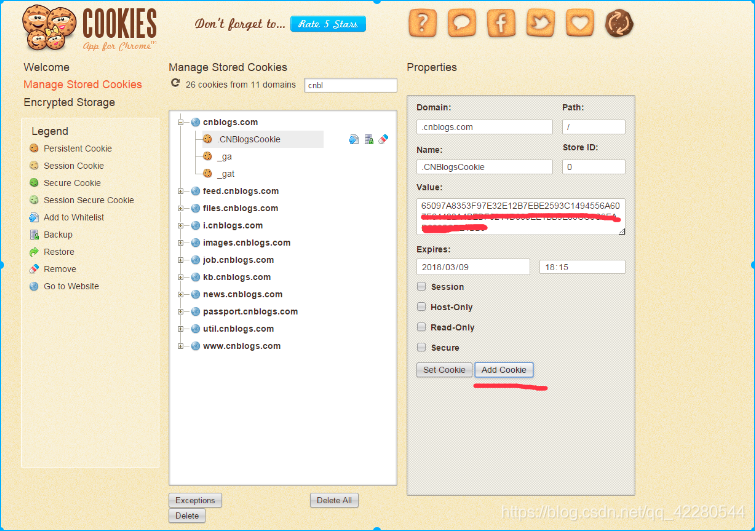Click the _ga cookie icon
This screenshot has height=531, width=755.
tap(208, 156)
